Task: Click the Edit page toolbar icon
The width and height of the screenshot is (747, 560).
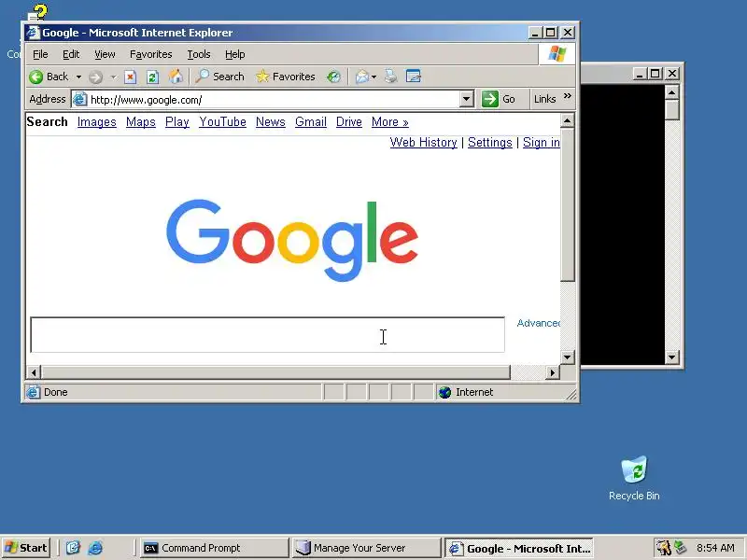Action: (x=413, y=77)
